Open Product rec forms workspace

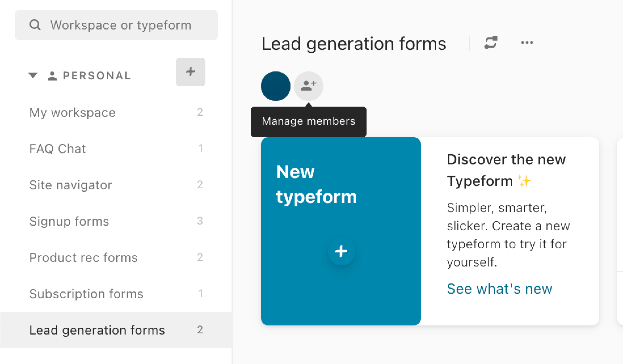pyautogui.click(x=116, y=257)
